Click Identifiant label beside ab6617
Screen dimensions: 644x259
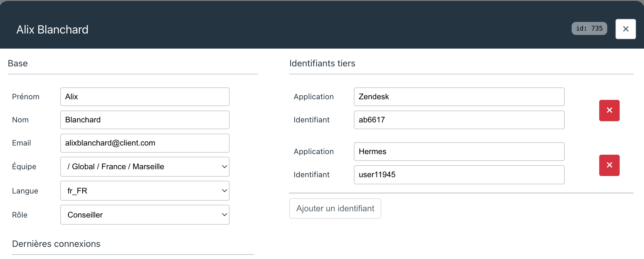click(x=311, y=120)
